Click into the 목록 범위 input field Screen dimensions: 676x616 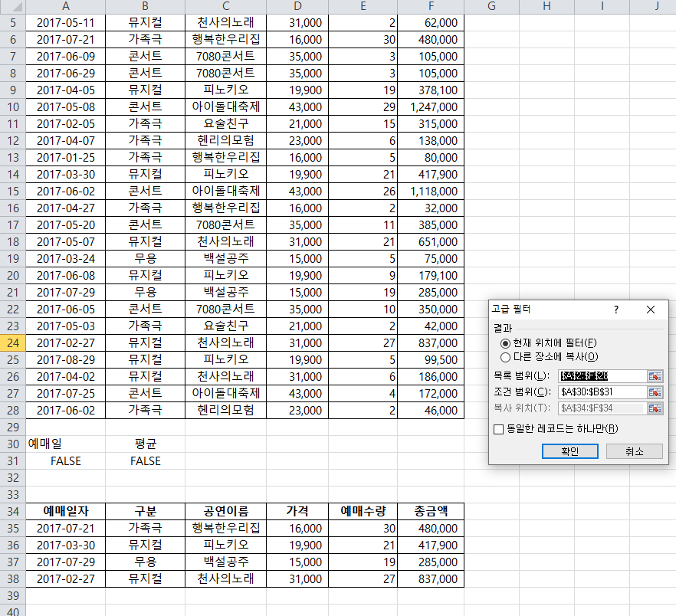[x=602, y=376]
